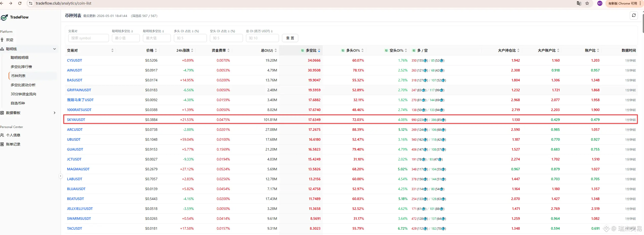Screen dimensions: 644x235
Task: Open the JELLYJELLYUSDT pair link
Action: (80, 209)
